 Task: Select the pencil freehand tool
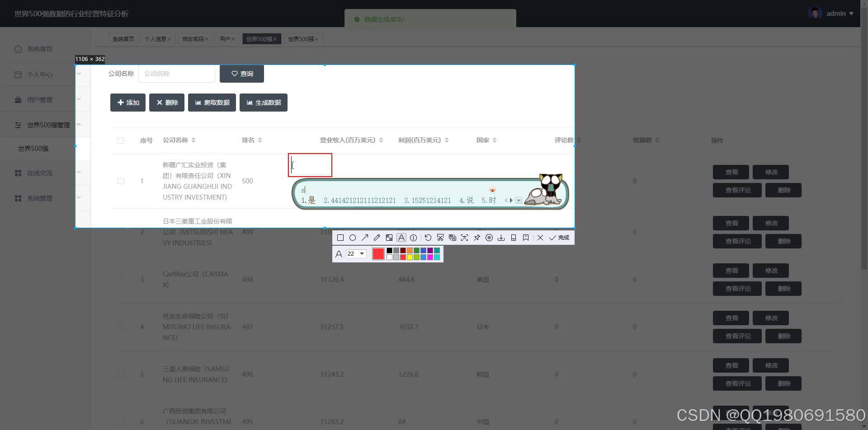(377, 238)
